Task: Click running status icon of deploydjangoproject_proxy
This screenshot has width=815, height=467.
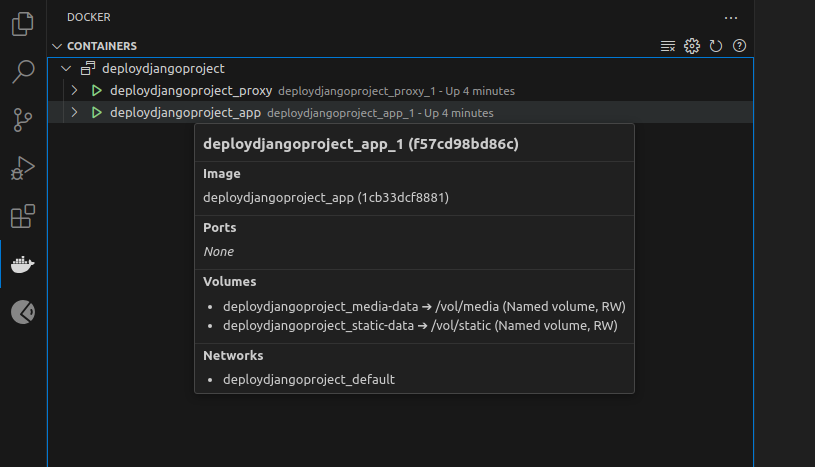Action: 97,90
